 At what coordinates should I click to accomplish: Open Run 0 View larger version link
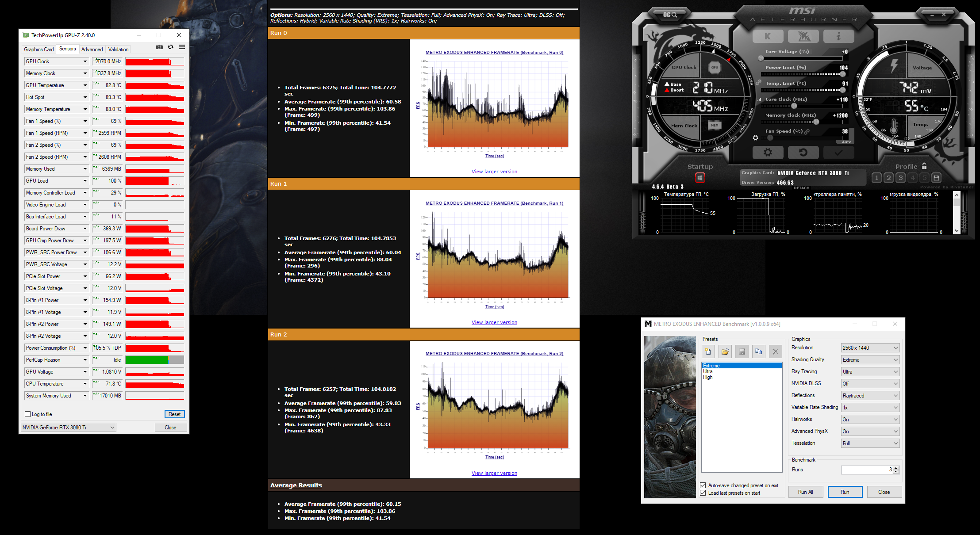click(x=494, y=172)
